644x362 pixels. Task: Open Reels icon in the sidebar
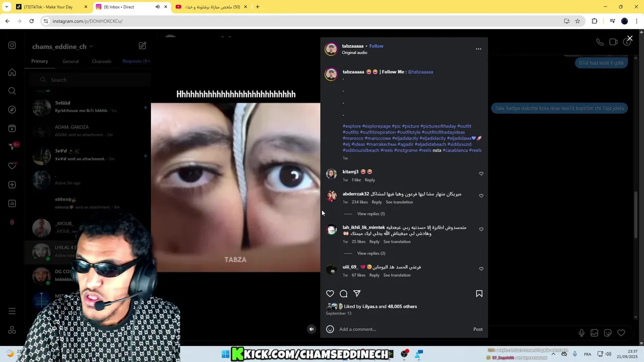[x=12, y=128]
